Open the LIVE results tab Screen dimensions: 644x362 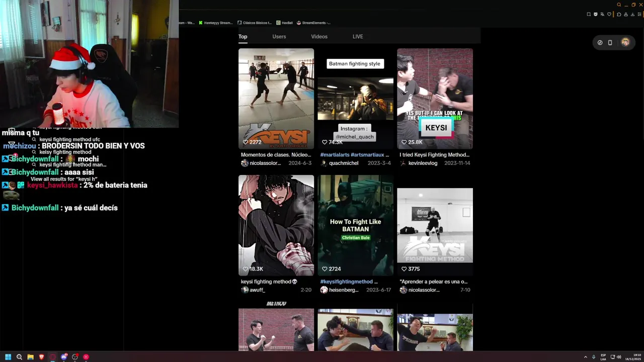coord(358,37)
